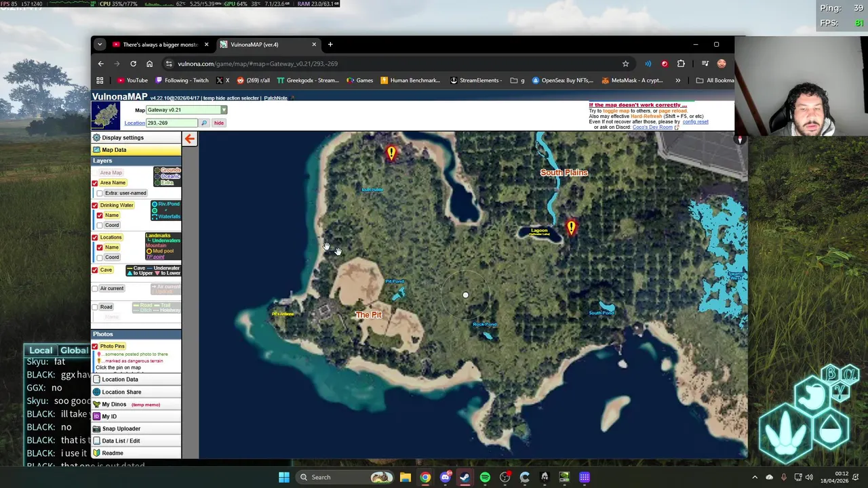Open the Map version dropdown
The image size is (868, 488).
point(186,110)
